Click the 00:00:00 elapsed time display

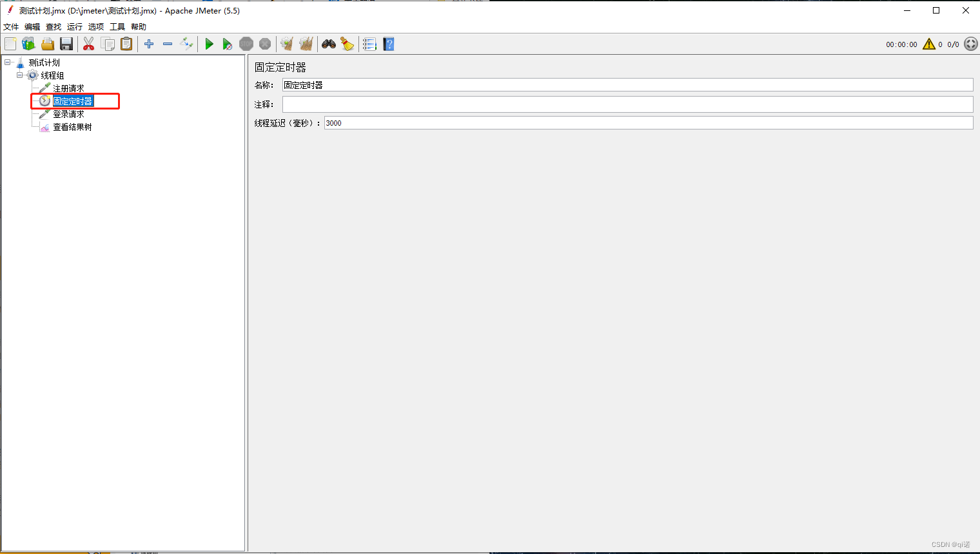[x=901, y=44]
